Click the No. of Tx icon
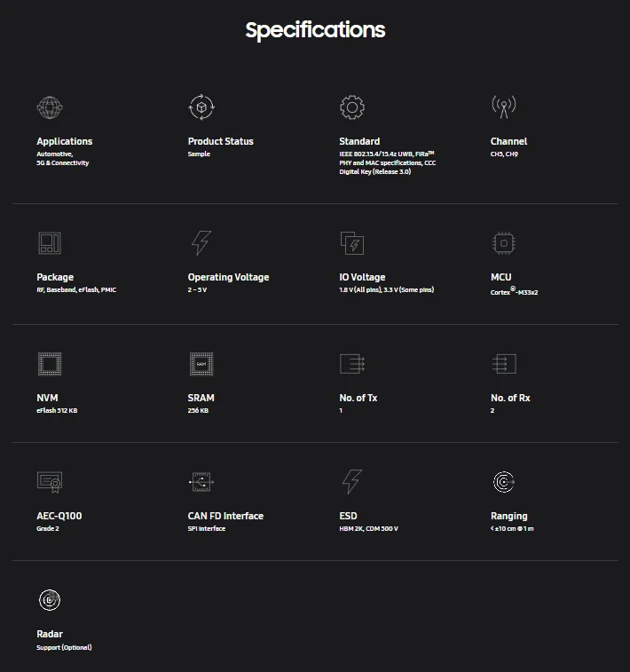 352,364
